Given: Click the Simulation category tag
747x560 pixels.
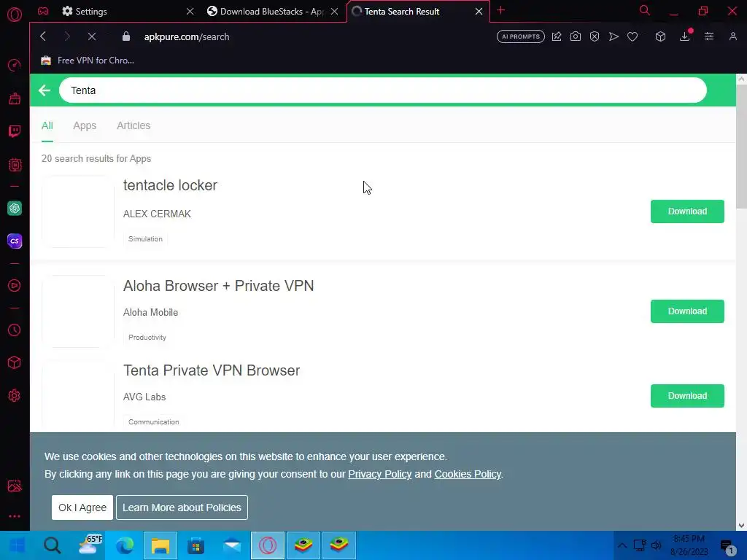Looking at the screenshot, I should (145, 238).
